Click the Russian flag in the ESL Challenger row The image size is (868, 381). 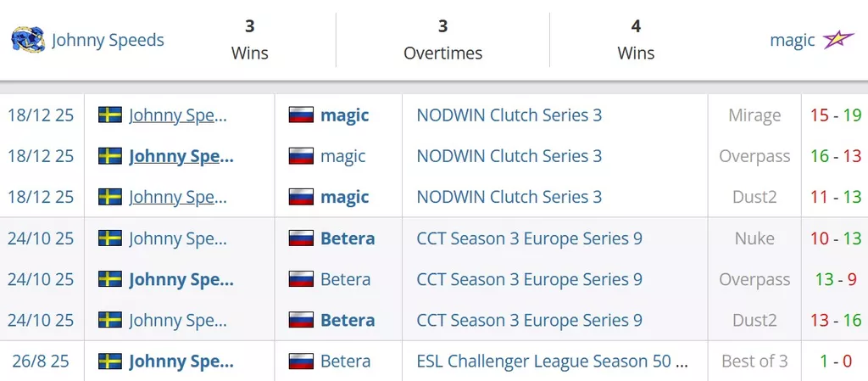tap(302, 361)
